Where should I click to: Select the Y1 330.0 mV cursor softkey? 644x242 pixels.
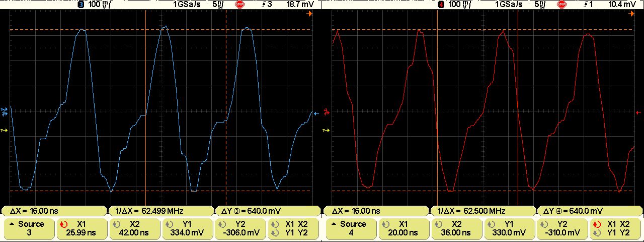[510, 228]
